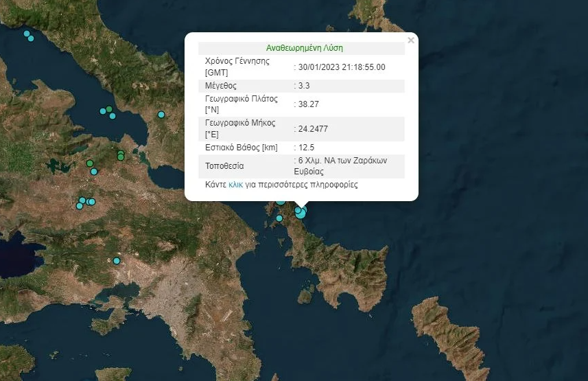Click the magnitude value 3.3
The width and height of the screenshot is (588, 381).
point(304,86)
